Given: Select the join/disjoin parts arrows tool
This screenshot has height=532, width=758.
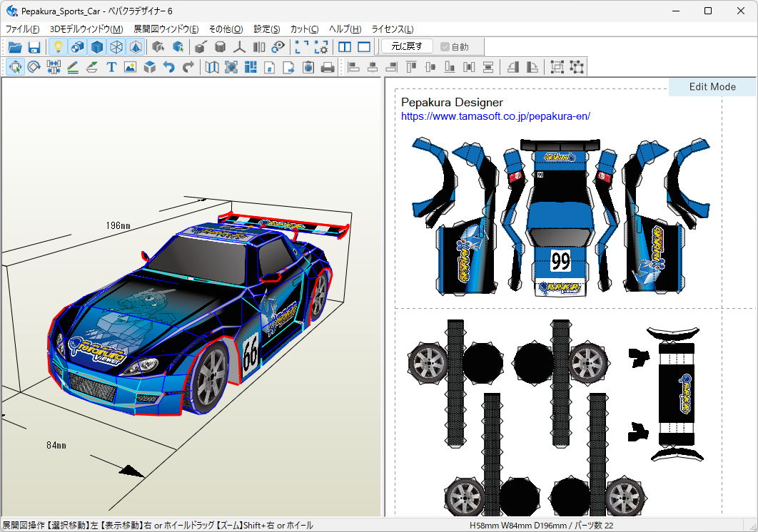Looking at the screenshot, I should [x=54, y=67].
